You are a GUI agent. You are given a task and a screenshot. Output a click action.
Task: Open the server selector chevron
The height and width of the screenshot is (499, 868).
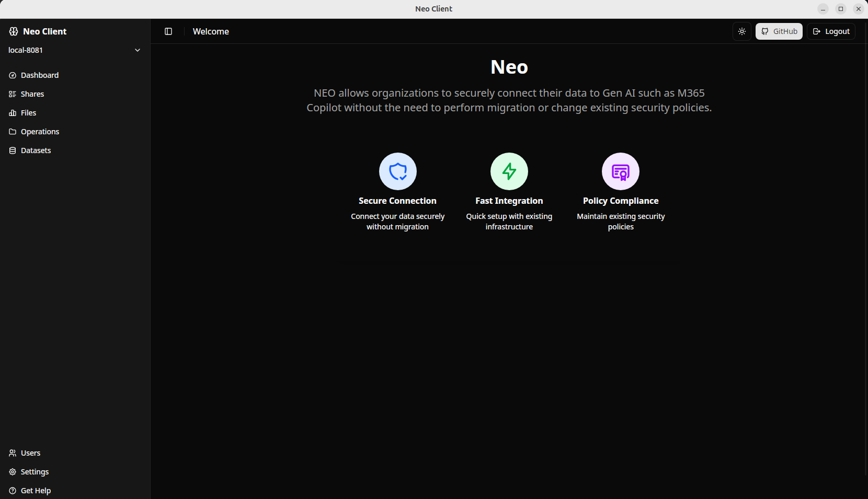[x=137, y=50]
